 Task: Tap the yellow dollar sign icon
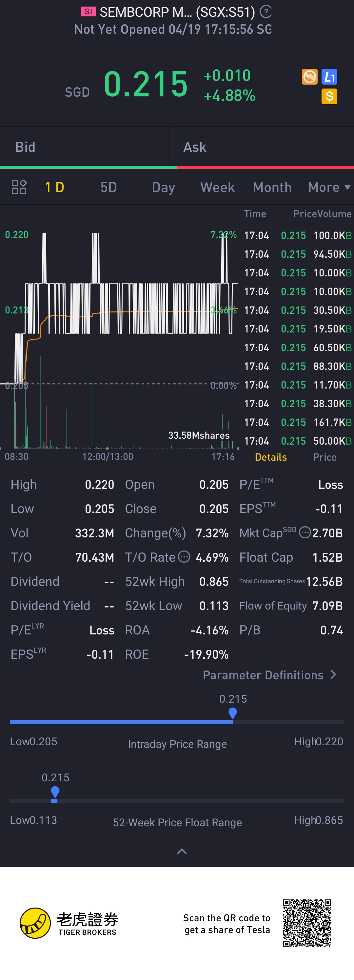[x=329, y=97]
